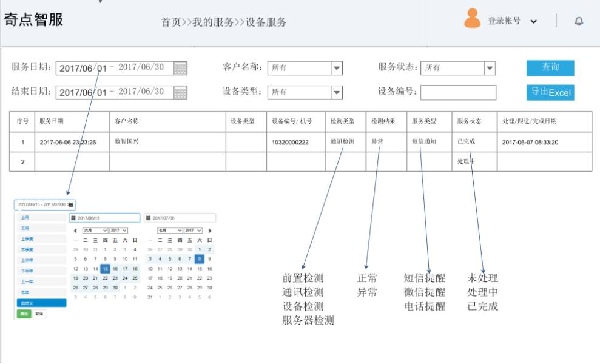600x364 pixels.
Task: Expand the 服务状态 dropdown
Action: click(x=490, y=68)
